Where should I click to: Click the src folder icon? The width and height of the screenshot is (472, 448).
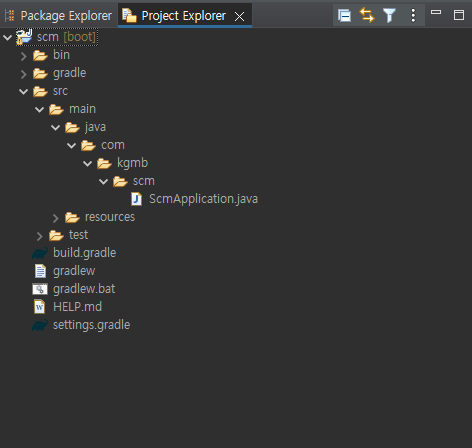(40, 91)
